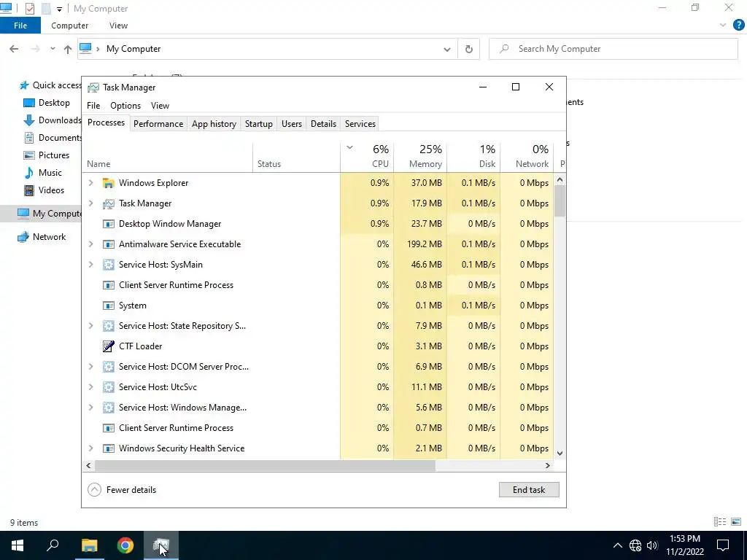Click the Service Host: UtcSvc gear icon
The height and width of the screenshot is (560, 747).
pos(109,387)
